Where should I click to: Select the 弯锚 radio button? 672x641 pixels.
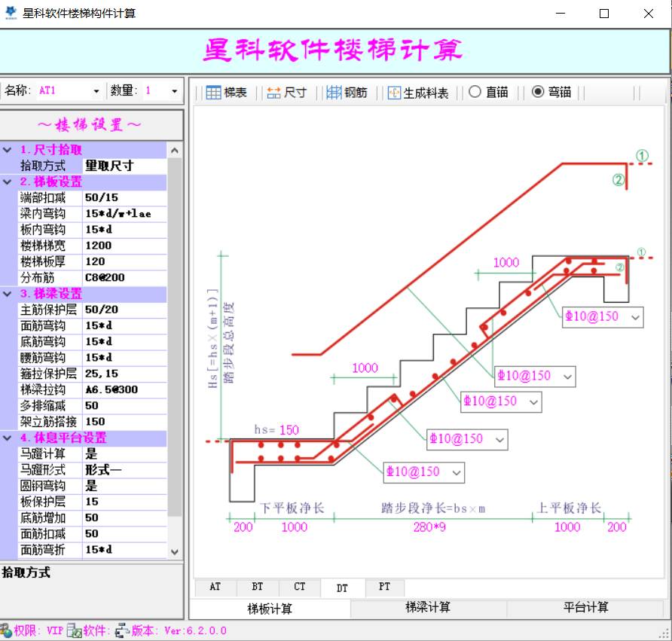point(537,92)
